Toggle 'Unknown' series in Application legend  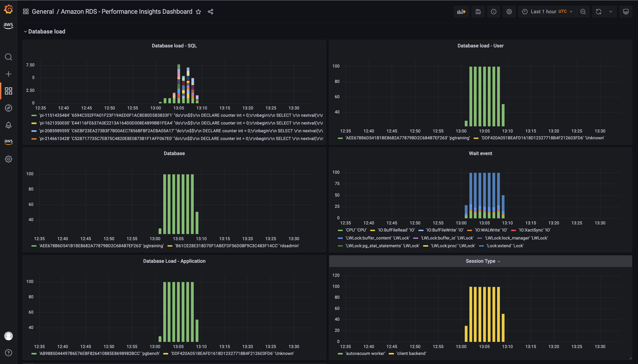[232, 354]
